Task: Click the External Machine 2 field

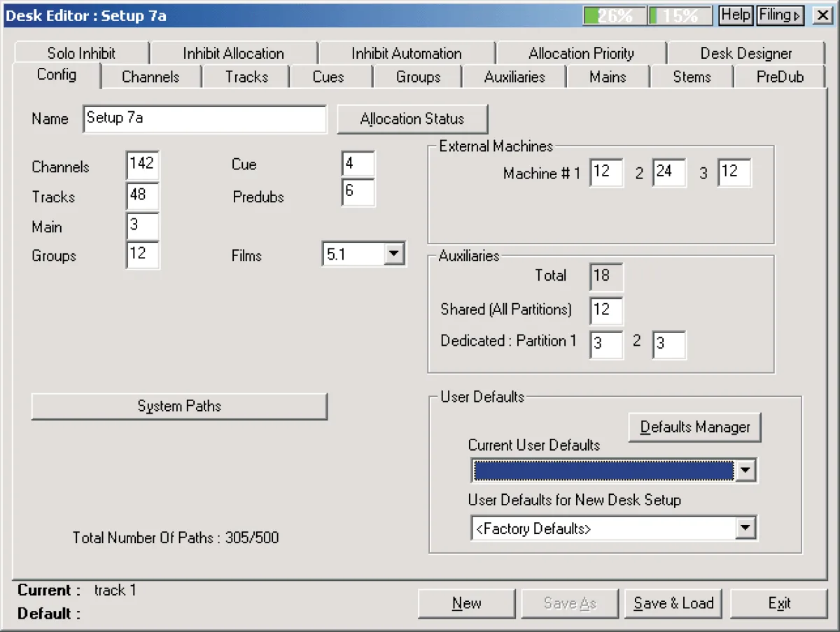Action: pyautogui.click(x=669, y=173)
